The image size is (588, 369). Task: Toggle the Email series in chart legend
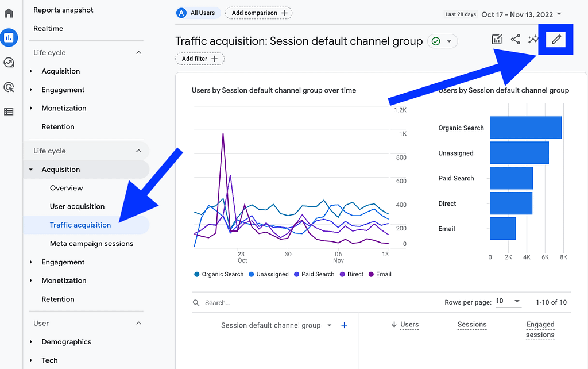(380, 274)
